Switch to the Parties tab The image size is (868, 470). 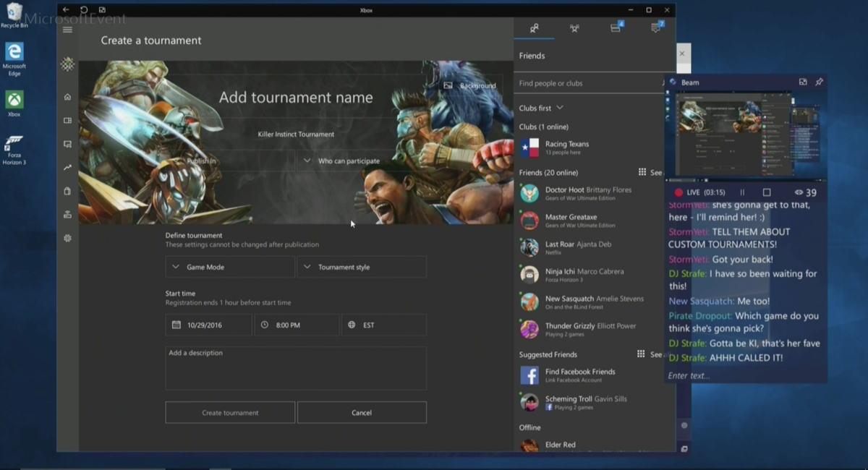coord(574,28)
